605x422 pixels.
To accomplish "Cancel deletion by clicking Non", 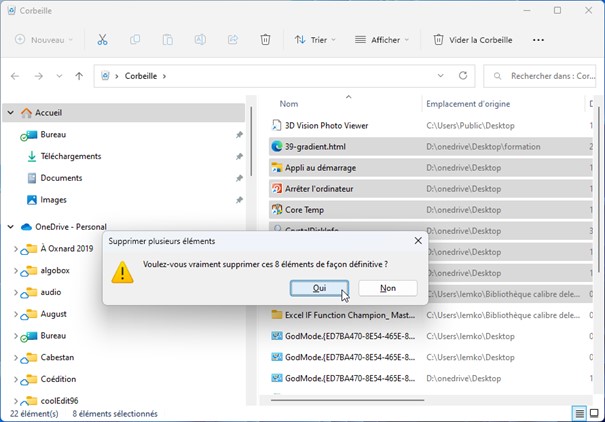I will point(387,288).
